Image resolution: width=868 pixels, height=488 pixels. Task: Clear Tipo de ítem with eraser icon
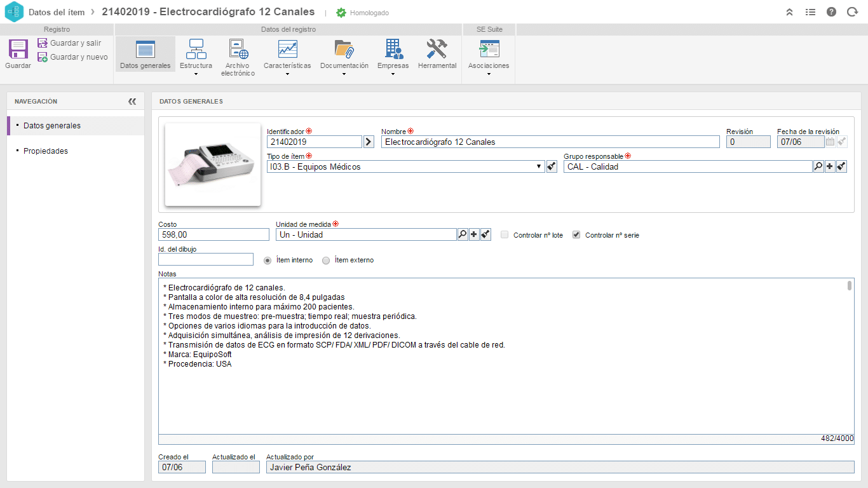552,166
